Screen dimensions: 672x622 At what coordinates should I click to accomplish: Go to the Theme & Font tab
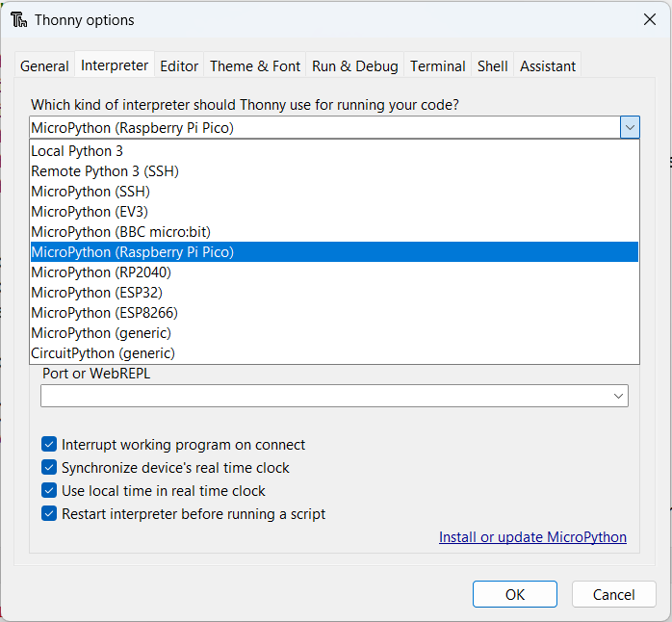pyautogui.click(x=255, y=66)
